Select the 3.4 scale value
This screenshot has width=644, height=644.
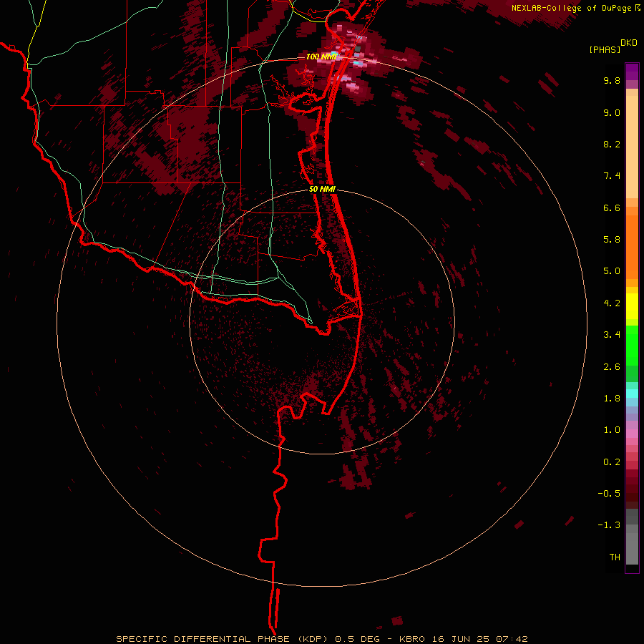click(x=612, y=335)
